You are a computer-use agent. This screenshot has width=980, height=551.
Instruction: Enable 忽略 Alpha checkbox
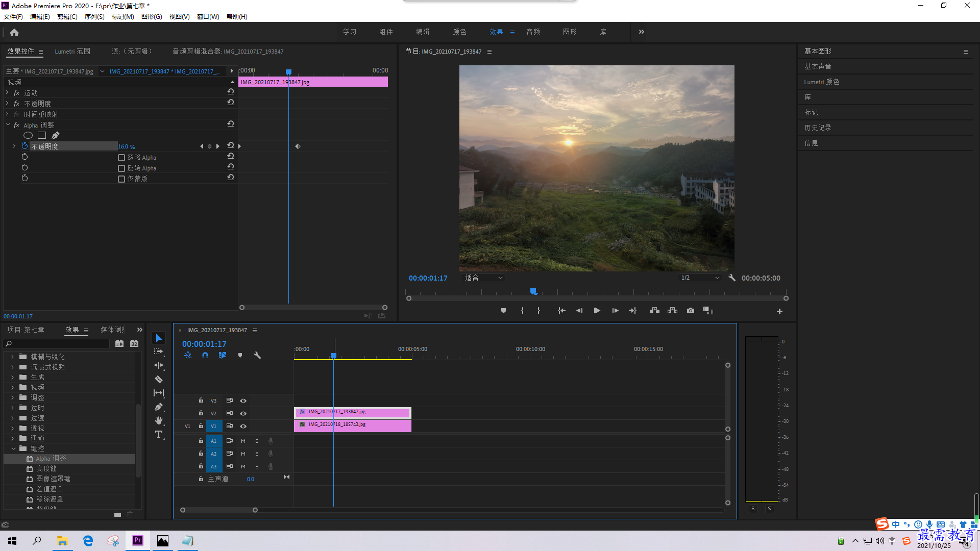[x=121, y=158]
